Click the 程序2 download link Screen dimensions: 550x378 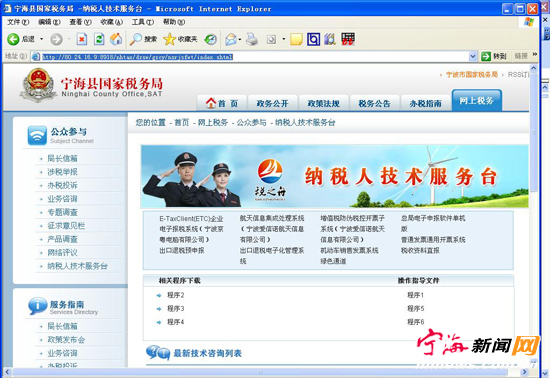coord(175,295)
